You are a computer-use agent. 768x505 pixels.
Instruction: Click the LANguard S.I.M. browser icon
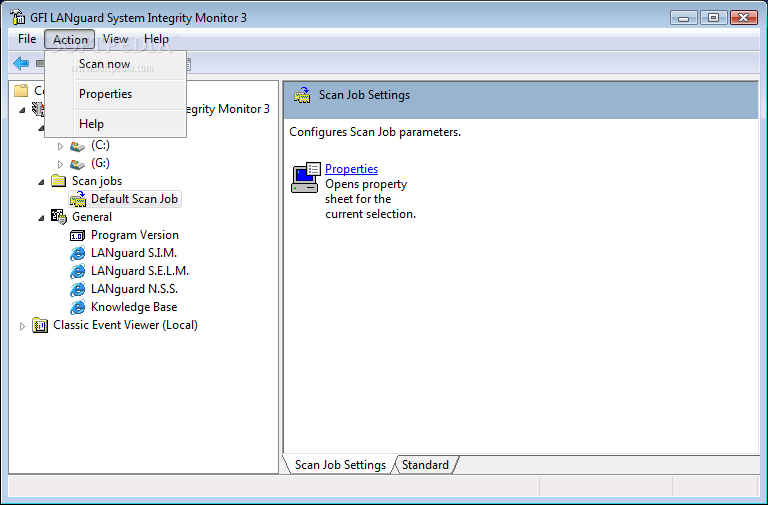tap(77, 253)
